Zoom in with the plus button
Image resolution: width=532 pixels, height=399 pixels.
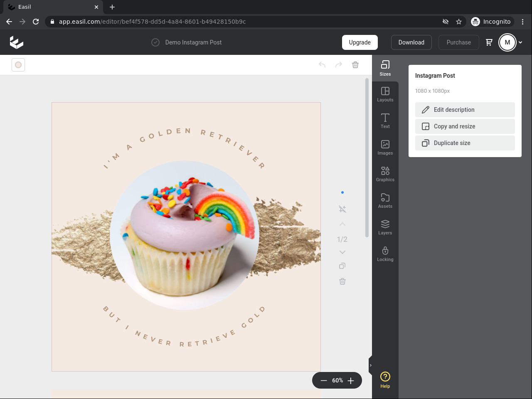pos(351,381)
